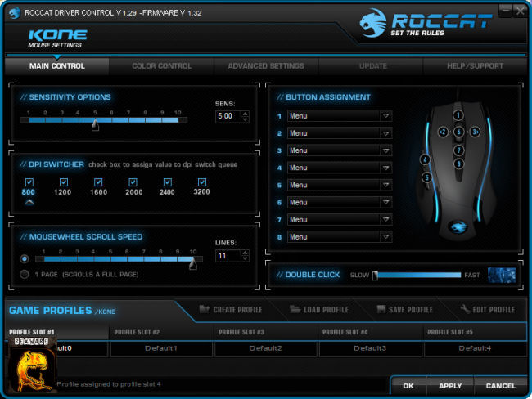The width and height of the screenshot is (532, 399).
Task: Switch to the Color Control tab
Action: 162,66
